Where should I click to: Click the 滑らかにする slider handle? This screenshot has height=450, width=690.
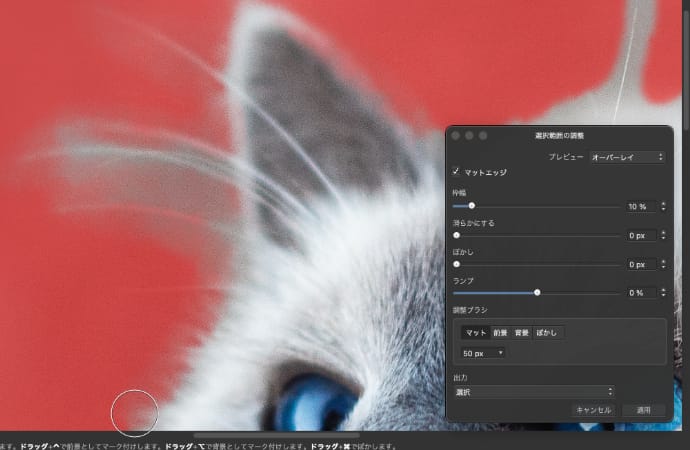tap(457, 235)
